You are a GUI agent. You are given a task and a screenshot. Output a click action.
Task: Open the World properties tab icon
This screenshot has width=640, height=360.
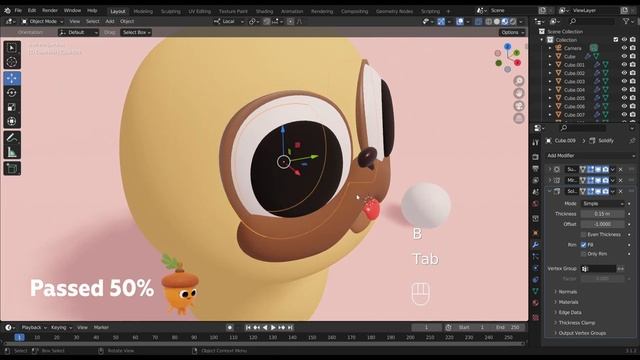536,203
